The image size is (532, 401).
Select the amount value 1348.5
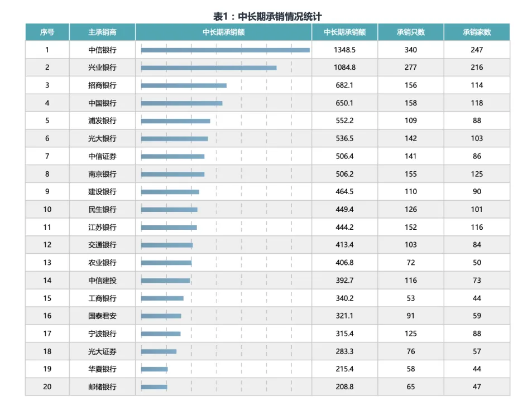(344, 50)
